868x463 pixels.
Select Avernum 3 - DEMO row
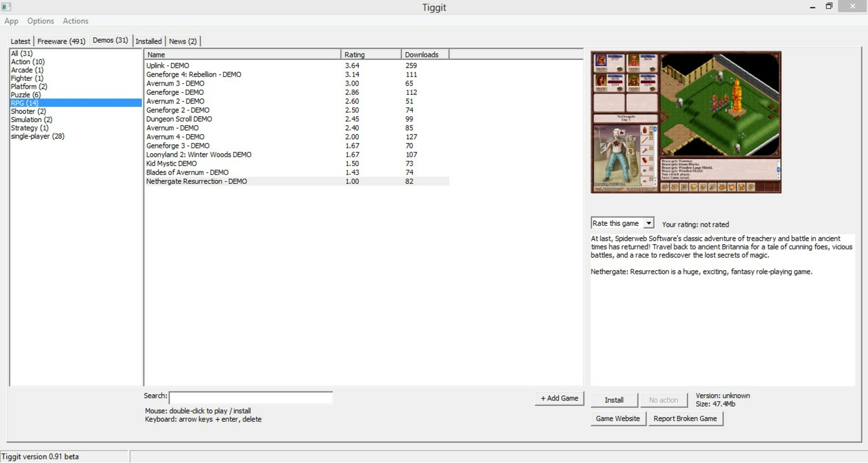(297, 83)
